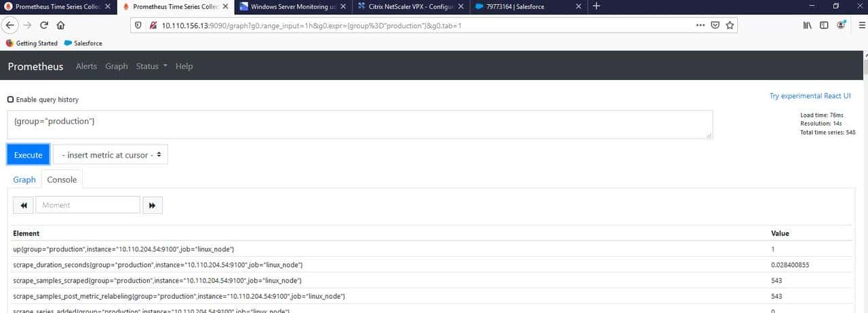Expand the Status menu in navbar
Image resolution: width=868 pixels, height=313 pixels.
151,66
